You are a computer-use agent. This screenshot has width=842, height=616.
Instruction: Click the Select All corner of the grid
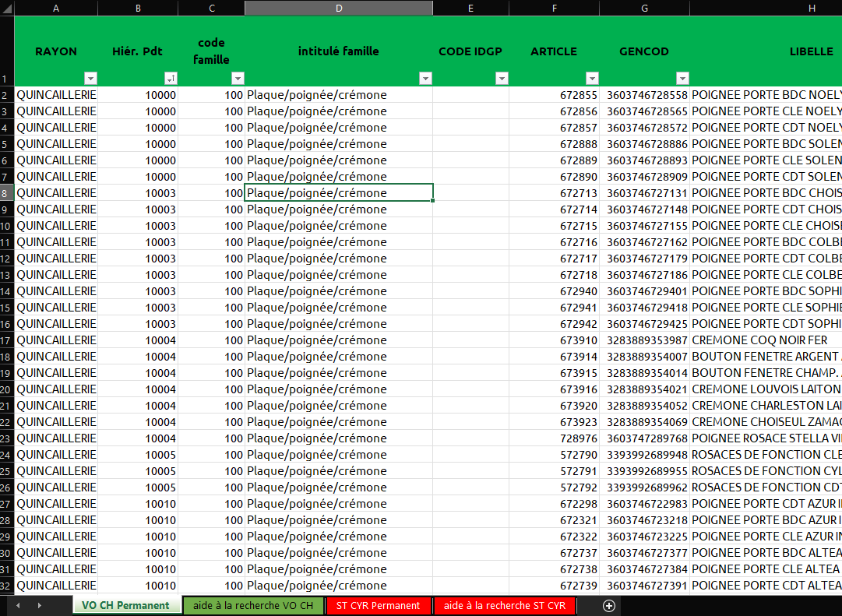tap(7, 8)
